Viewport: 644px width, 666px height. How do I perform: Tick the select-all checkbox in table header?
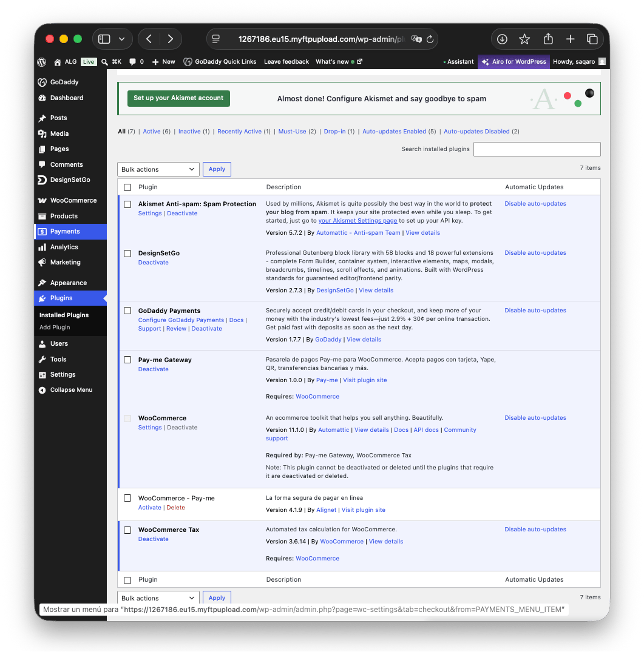click(127, 187)
